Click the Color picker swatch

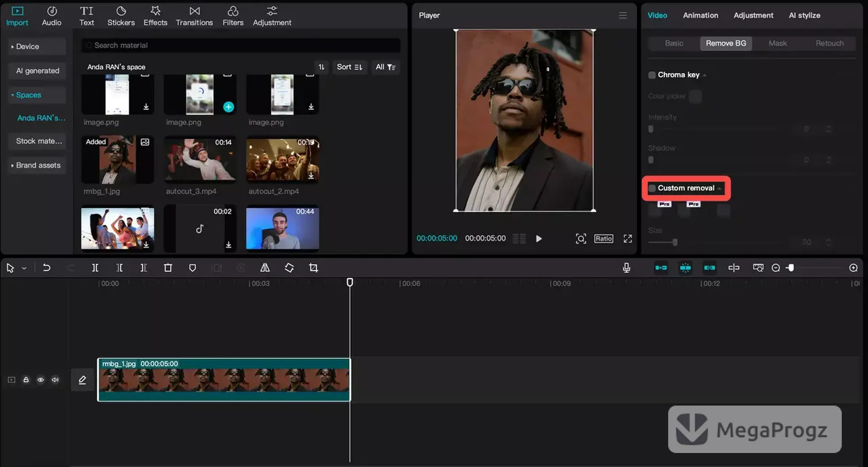(696, 96)
